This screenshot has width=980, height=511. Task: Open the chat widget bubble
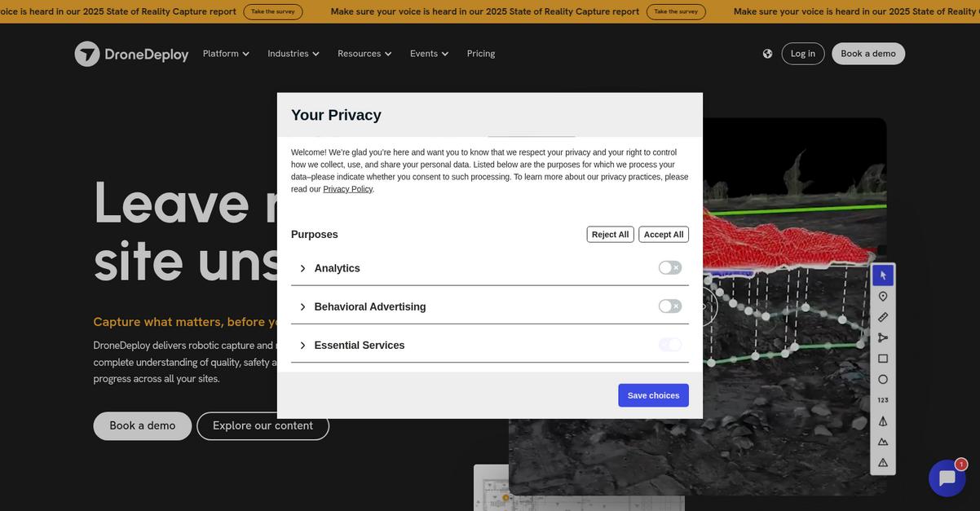[947, 478]
